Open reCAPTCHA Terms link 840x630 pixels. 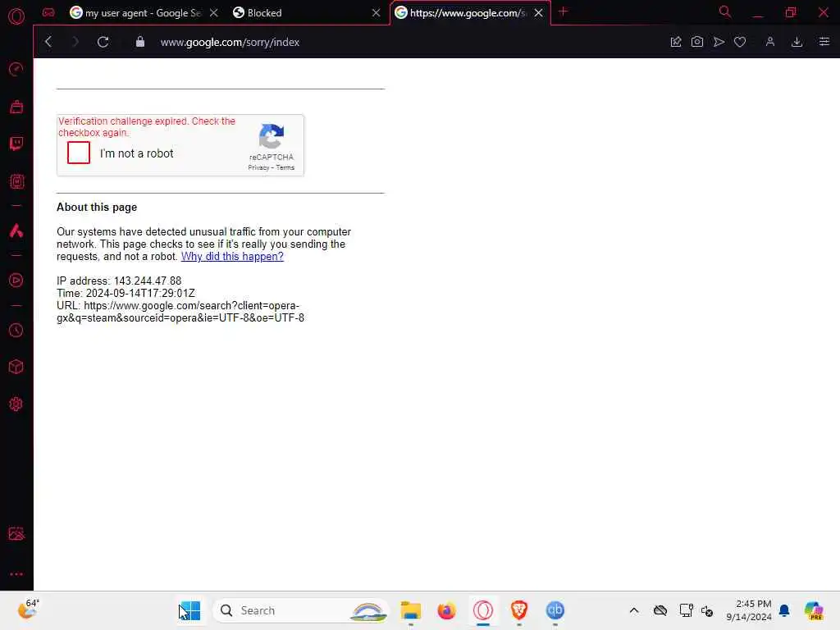(285, 167)
